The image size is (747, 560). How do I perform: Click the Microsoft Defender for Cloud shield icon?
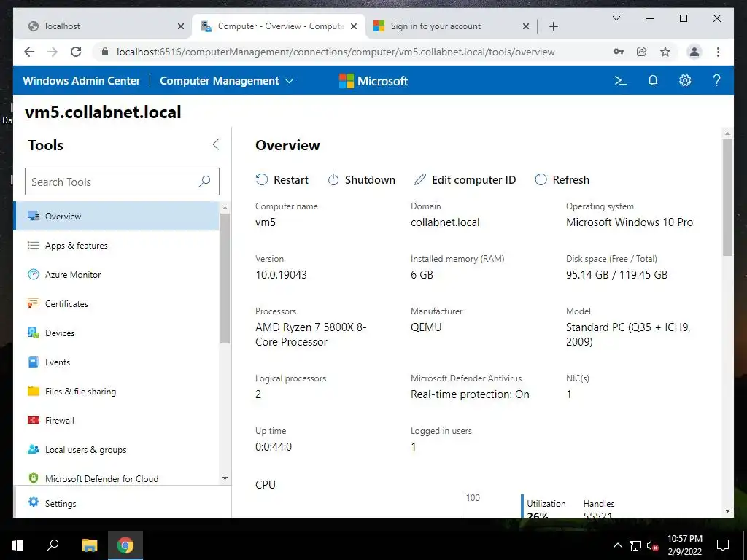pos(34,478)
